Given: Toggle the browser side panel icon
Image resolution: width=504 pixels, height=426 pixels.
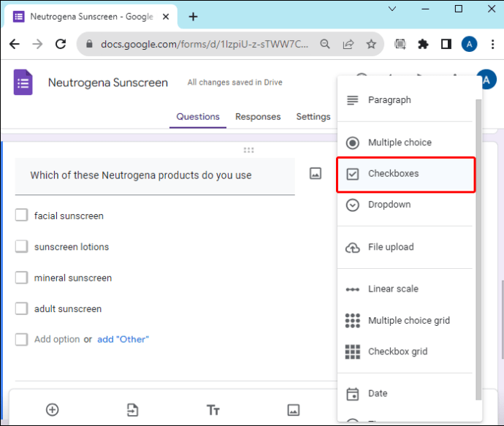Looking at the screenshot, I should click(446, 44).
